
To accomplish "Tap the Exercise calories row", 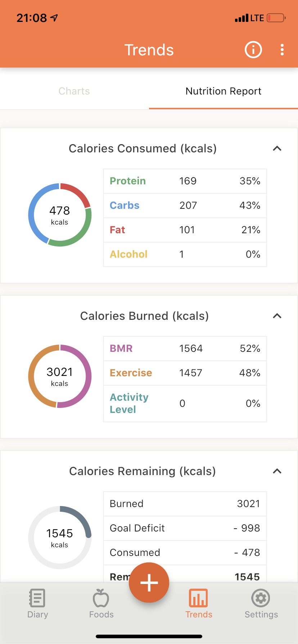I will click(x=185, y=373).
